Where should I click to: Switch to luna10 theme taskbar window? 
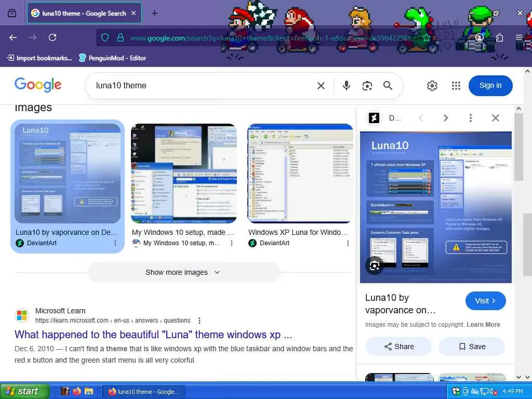(144, 392)
